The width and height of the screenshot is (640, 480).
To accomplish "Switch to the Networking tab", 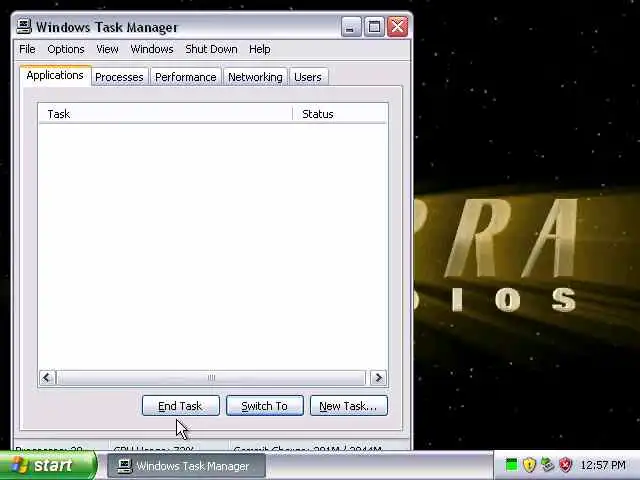I will point(255,77).
